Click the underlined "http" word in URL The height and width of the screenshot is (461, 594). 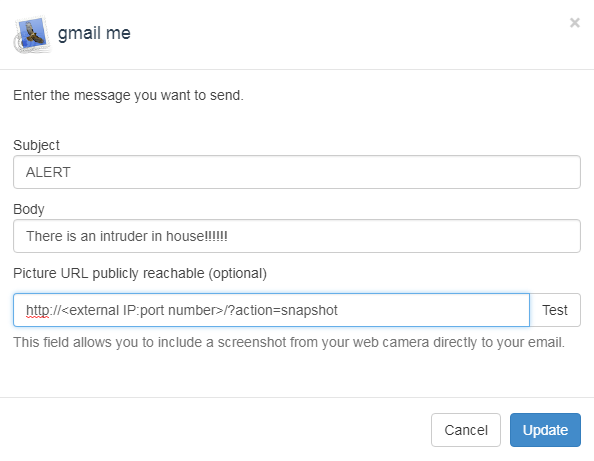click(x=38, y=311)
